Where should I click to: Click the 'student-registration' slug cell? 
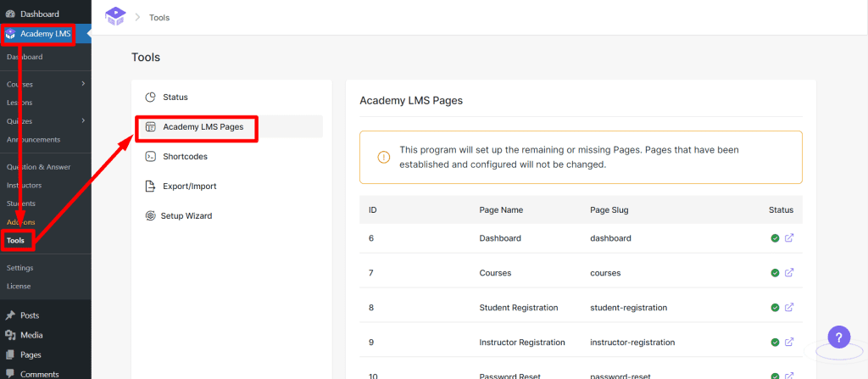(629, 308)
